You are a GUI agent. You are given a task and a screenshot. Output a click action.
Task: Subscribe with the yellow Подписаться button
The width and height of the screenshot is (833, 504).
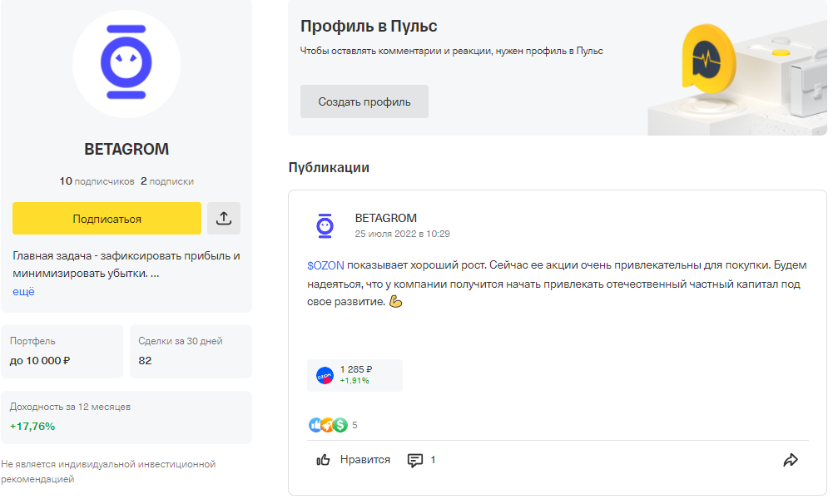[107, 218]
